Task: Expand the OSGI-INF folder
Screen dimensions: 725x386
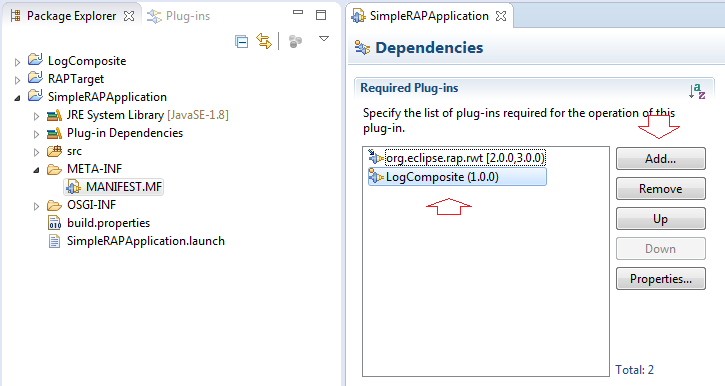Action: [x=36, y=206]
